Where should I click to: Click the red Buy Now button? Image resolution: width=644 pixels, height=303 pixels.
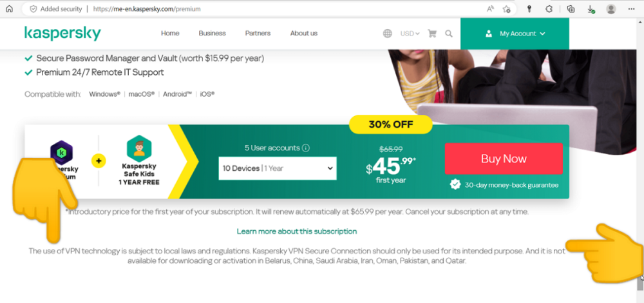(504, 159)
